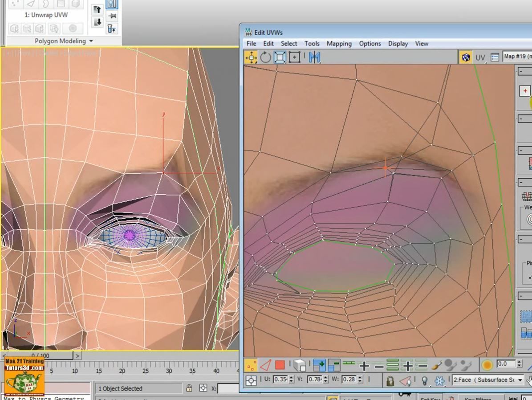This screenshot has height=400, width=532.
Task: Click Next Modifier down-arrow icon
Action: (x=97, y=22)
